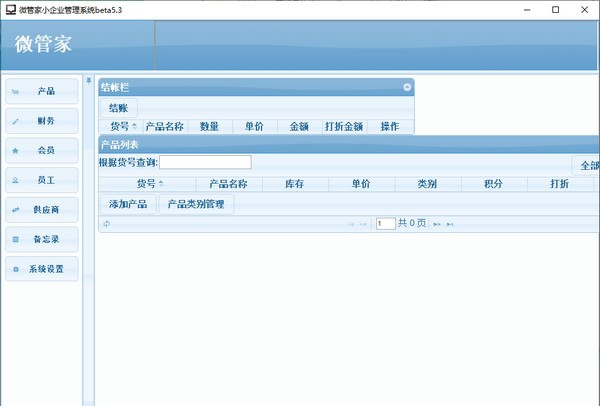Click the 操作 column header
Image resolution: width=600 pixels, height=406 pixels.
pos(390,127)
